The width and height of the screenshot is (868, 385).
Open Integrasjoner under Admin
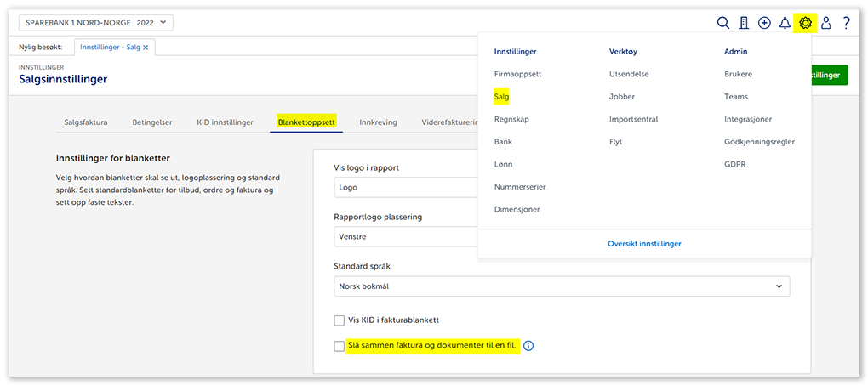tap(747, 120)
